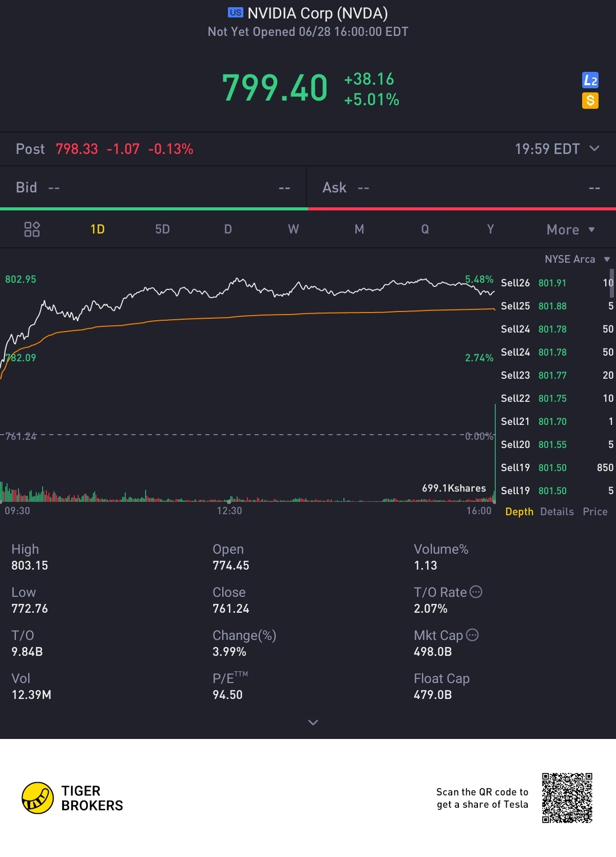Click the Sell19 801.50 order row with 850
The height and width of the screenshot is (857, 616).
coord(557,468)
